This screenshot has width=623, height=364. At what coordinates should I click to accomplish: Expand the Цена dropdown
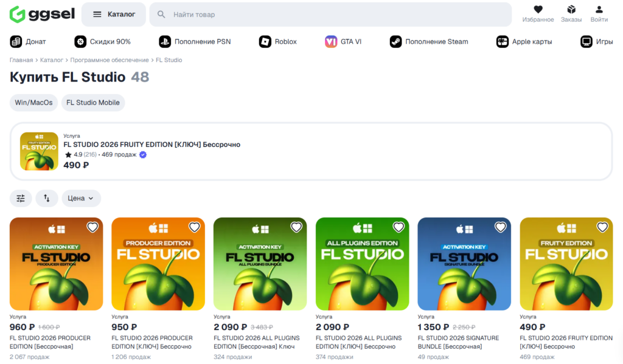(x=81, y=198)
